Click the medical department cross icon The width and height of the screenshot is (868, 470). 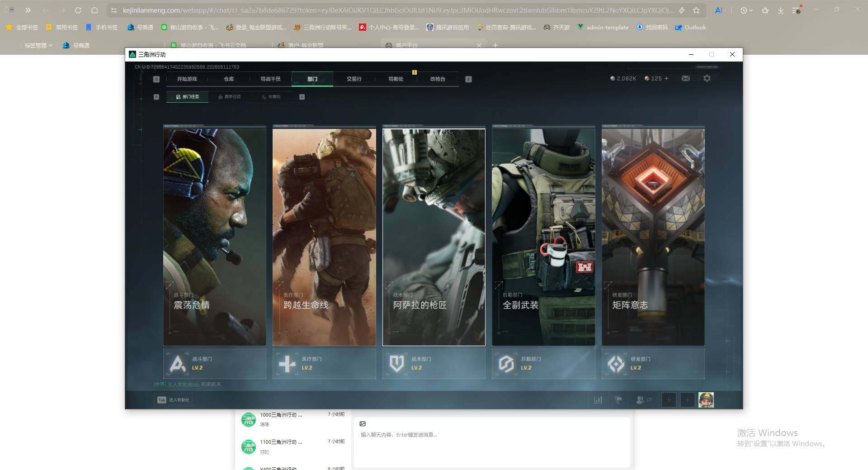coord(287,364)
